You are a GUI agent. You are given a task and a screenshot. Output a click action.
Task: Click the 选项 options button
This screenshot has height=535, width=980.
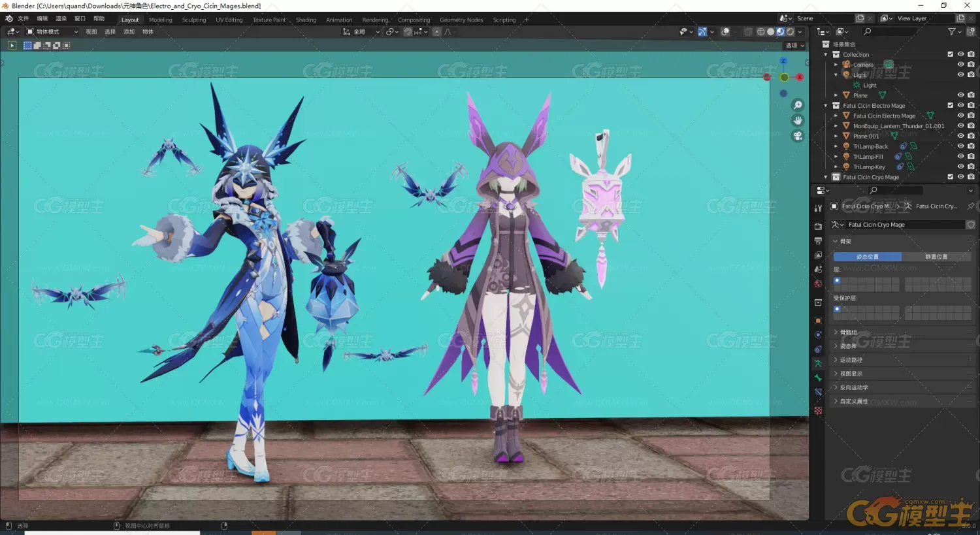click(794, 46)
